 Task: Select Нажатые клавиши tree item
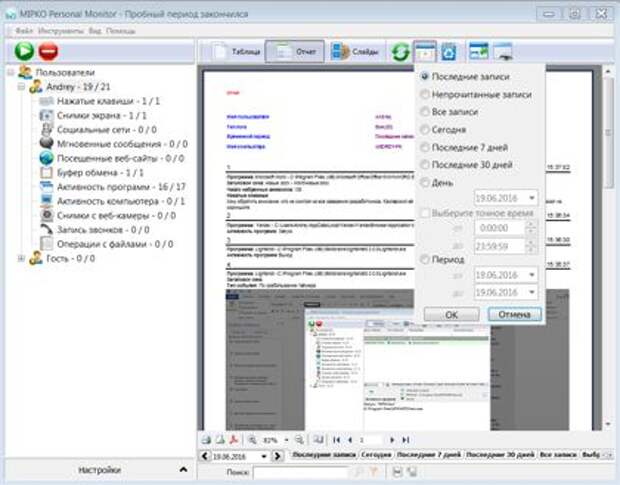(100, 101)
